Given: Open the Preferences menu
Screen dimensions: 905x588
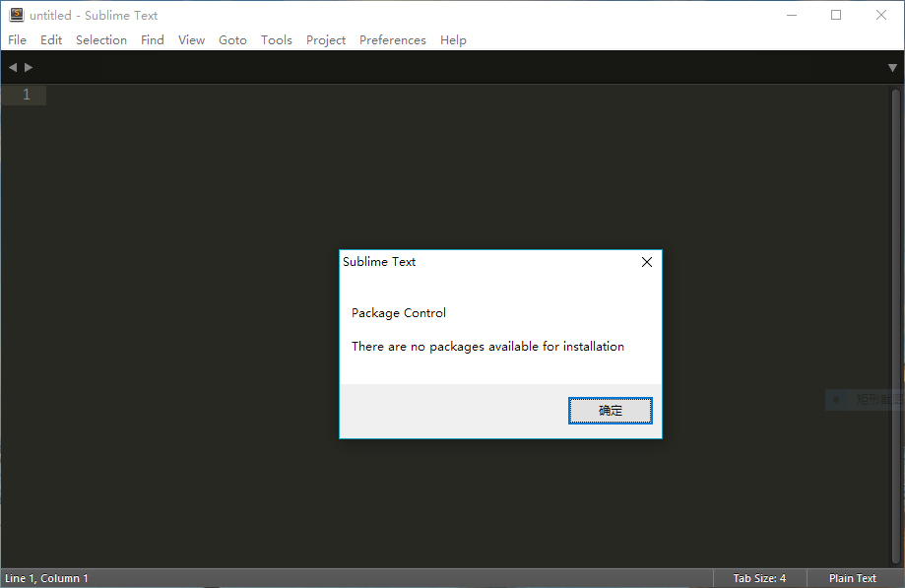Looking at the screenshot, I should coord(393,39).
